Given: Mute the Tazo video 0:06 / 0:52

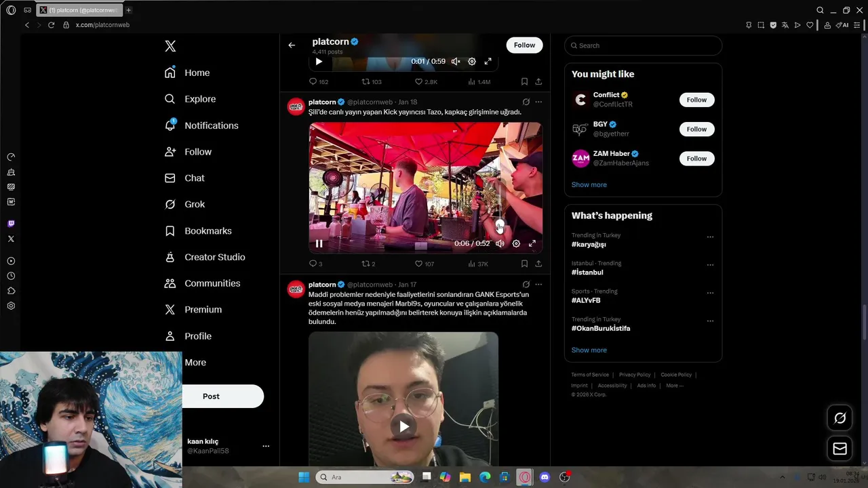Looking at the screenshot, I should pos(500,244).
